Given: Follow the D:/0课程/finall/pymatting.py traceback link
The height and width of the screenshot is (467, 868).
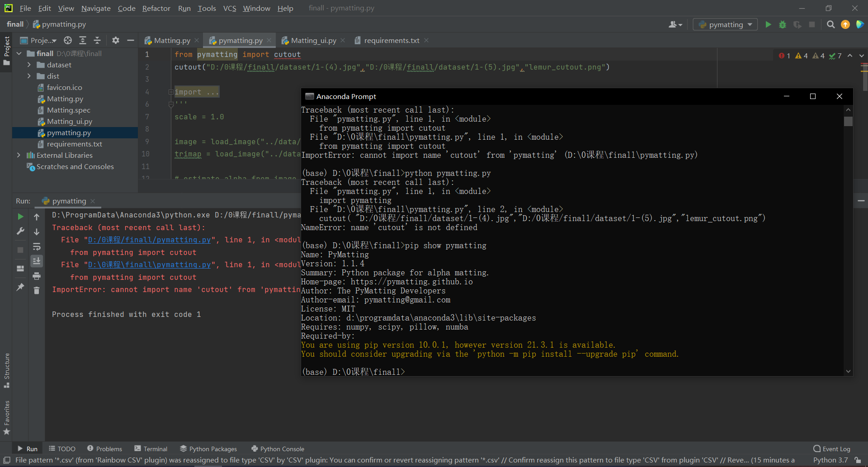Looking at the screenshot, I should pos(149,240).
